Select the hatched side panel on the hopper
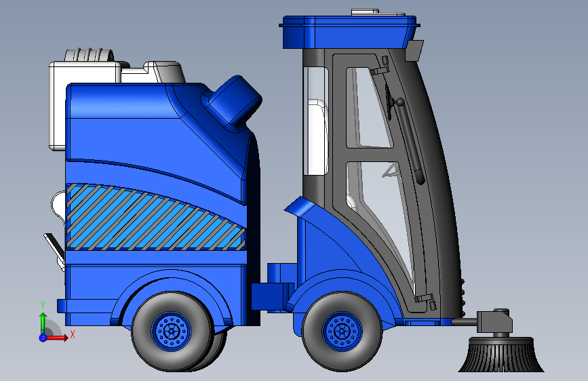This screenshot has width=588, height=381. (x=156, y=218)
